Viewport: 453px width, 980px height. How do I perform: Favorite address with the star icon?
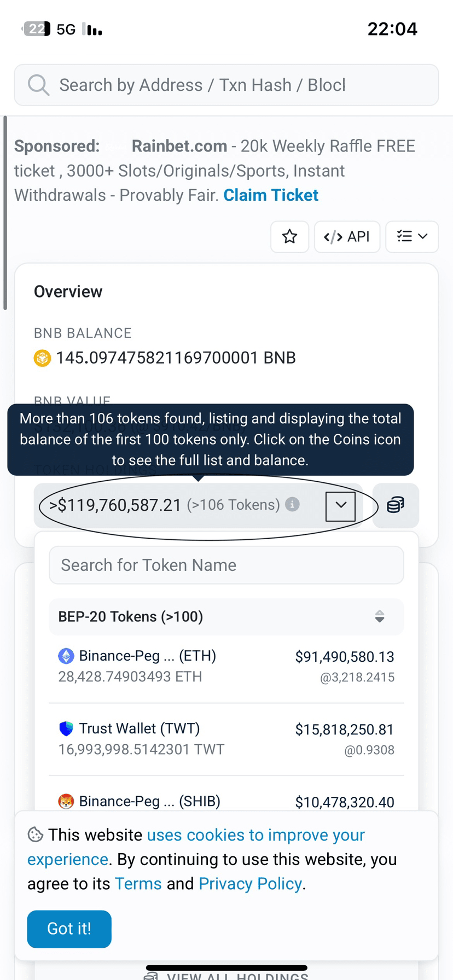(x=289, y=237)
